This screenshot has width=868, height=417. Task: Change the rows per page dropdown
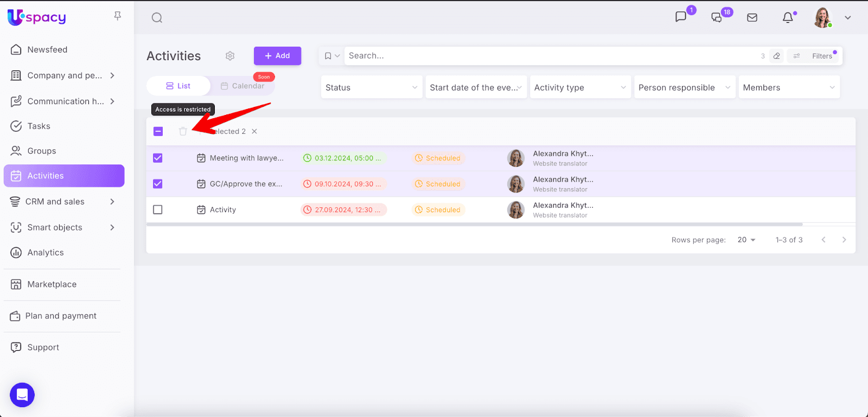pyautogui.click(x=746, y=240)
